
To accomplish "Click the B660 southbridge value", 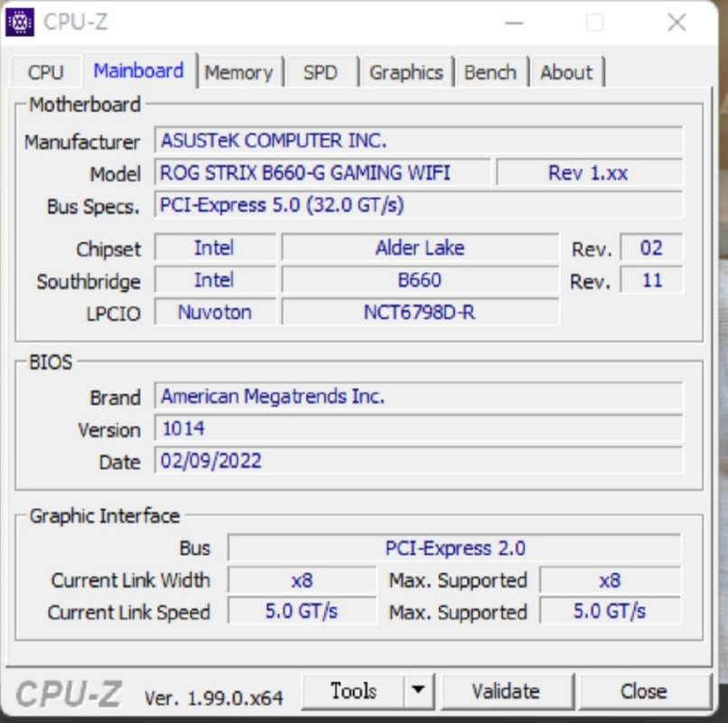I will pyautogui.click(x=420, y=280).
